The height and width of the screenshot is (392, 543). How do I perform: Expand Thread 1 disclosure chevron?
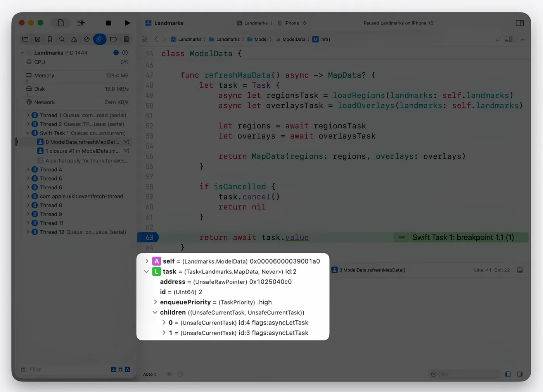point(28,115)
